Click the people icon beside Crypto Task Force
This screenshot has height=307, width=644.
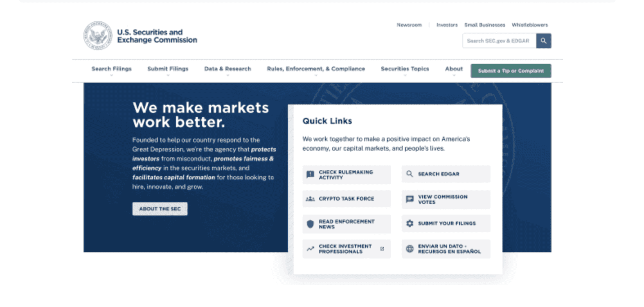310,199
